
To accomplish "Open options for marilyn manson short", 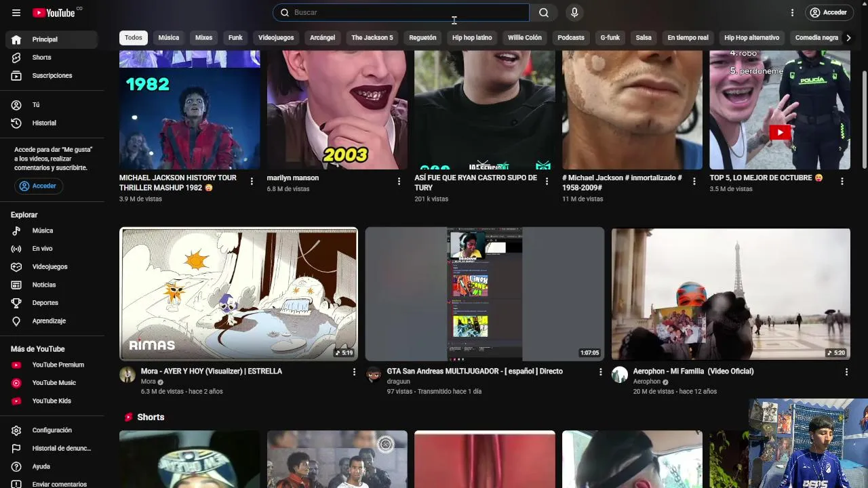I will (399, 182).
